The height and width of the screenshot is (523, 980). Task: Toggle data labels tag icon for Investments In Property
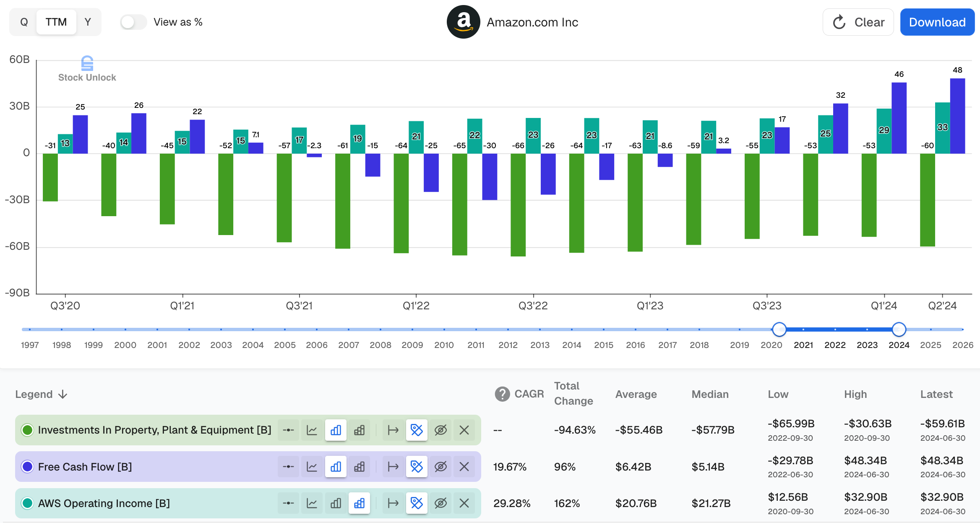click(417, 430)
